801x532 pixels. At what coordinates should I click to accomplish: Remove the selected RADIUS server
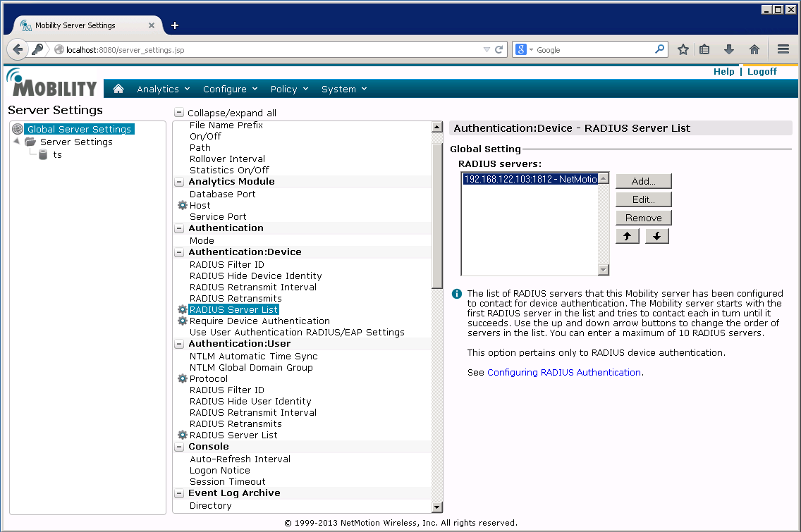643,218
